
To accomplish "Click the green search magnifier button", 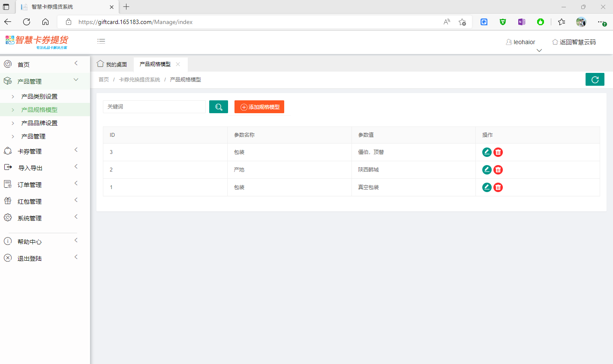I will [x=218, y=107].
